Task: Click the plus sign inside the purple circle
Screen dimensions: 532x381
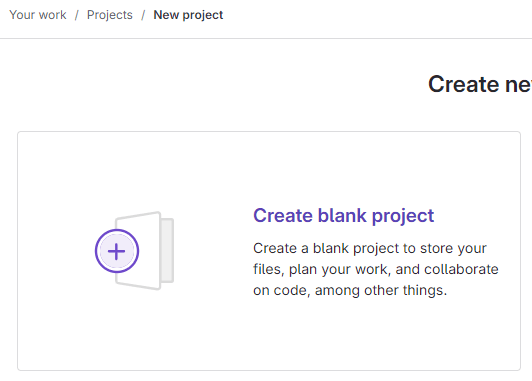Action: tap(116, 251)
